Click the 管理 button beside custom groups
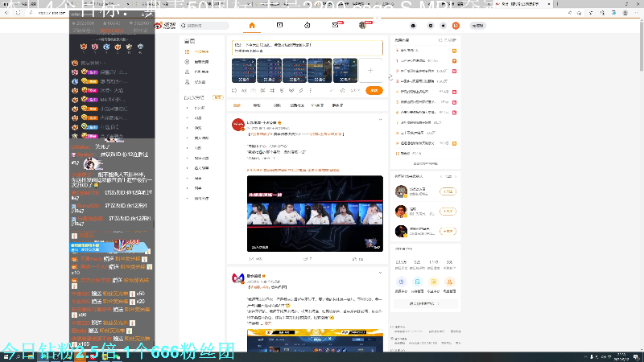644x362 pixels. pyautogui.click(x=217, y=97)
